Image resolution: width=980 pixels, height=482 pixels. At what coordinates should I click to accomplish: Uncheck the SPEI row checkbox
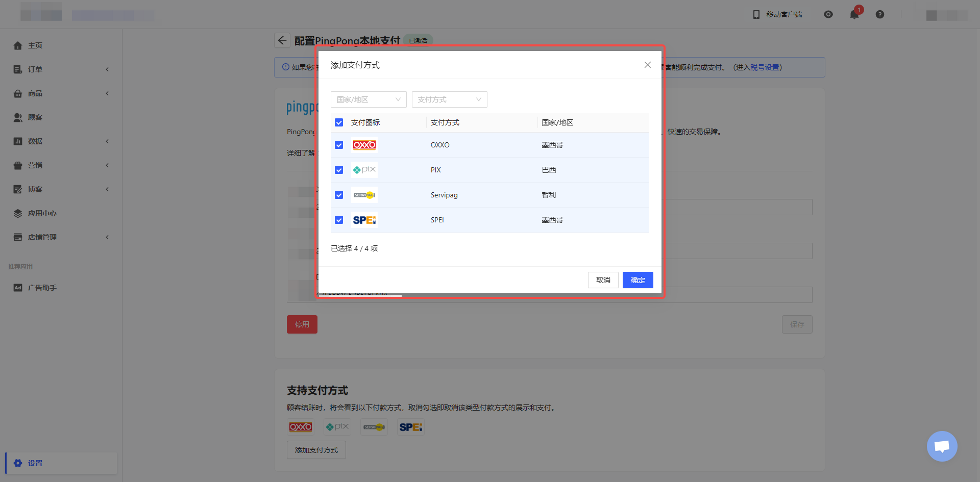point(339,220)
